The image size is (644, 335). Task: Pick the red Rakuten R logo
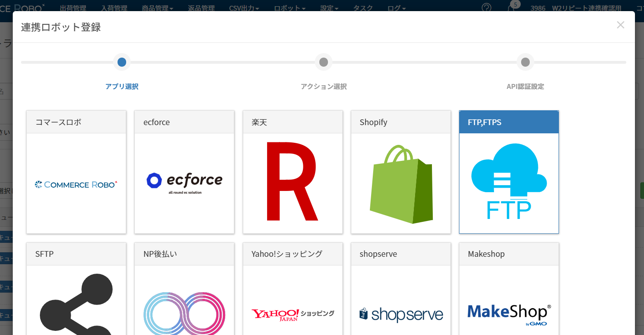pos(292,181)
